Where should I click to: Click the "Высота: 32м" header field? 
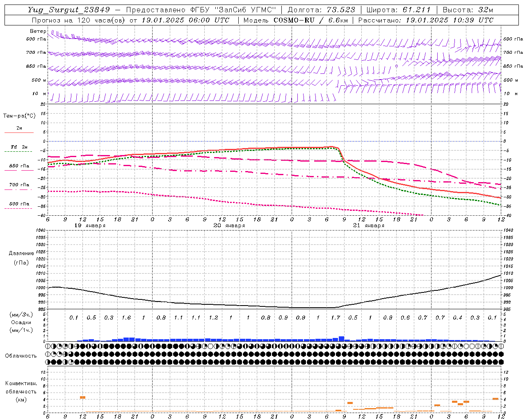click(468, 10)
